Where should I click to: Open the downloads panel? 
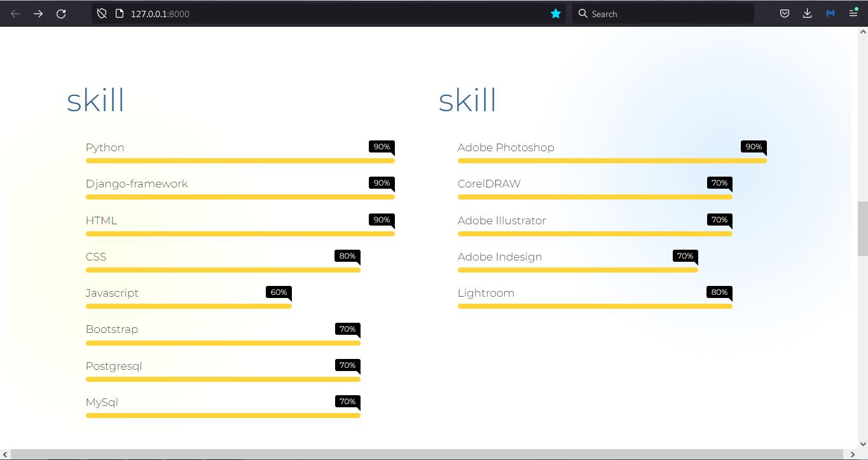807,13
